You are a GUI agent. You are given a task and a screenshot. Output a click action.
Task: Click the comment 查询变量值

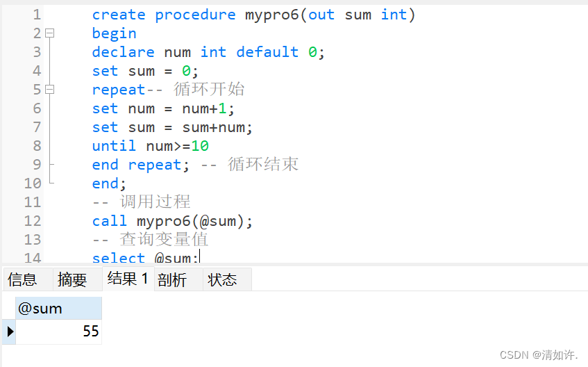coord(164,239)
